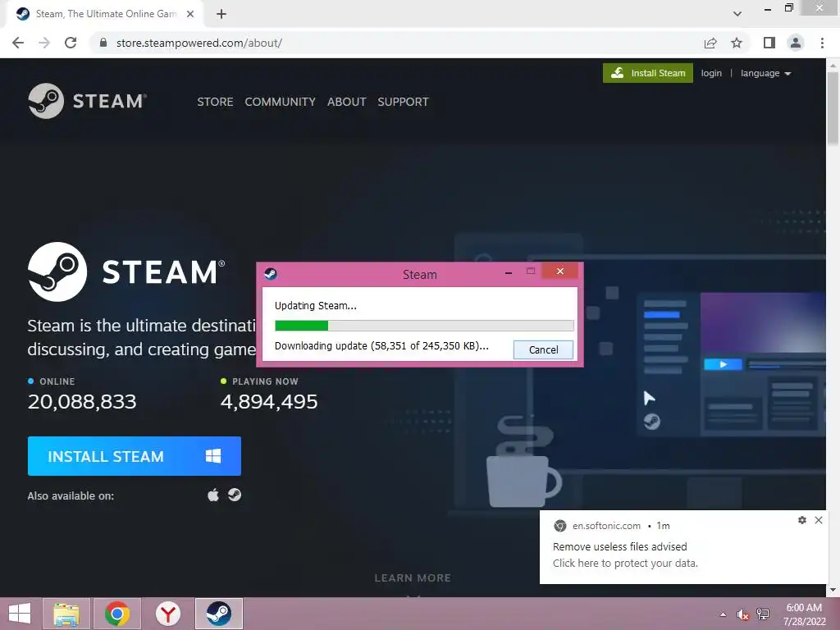Screen dimensions: 840x630
Task: Open notification settings gear icon
Action: click(x=802, y=520)
